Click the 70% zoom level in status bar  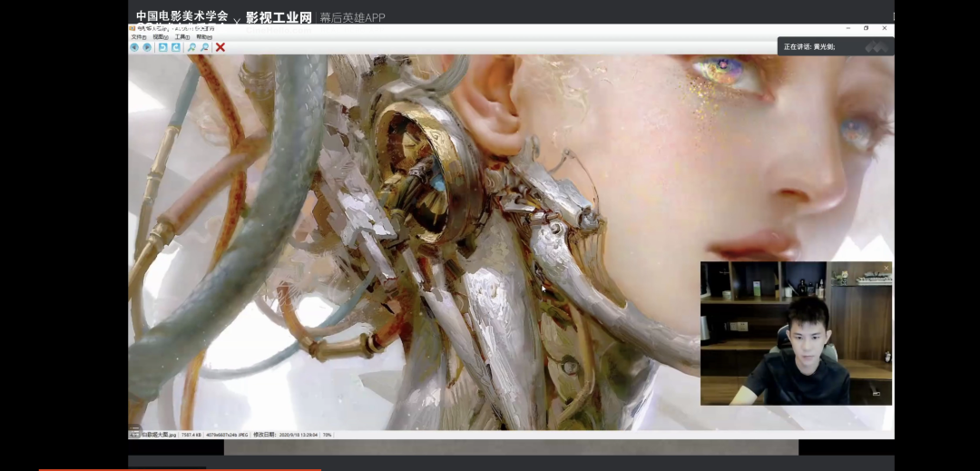pos(327,436)
